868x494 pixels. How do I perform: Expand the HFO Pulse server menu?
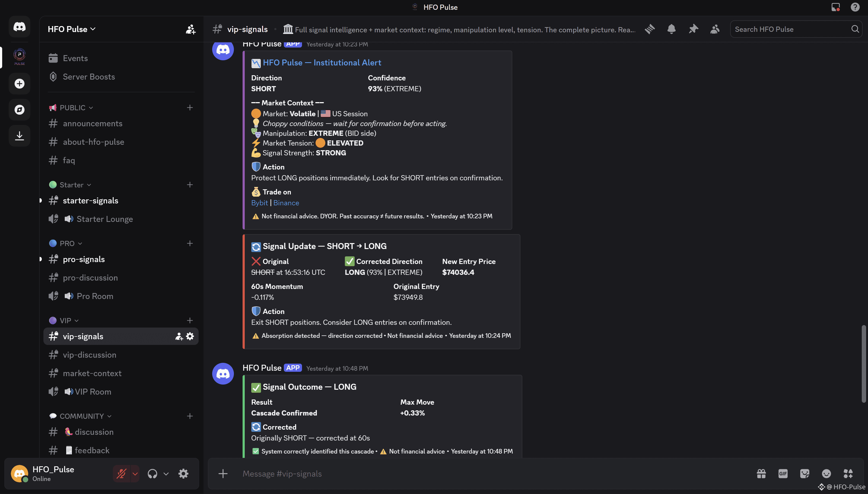click(x=72, y=29)
